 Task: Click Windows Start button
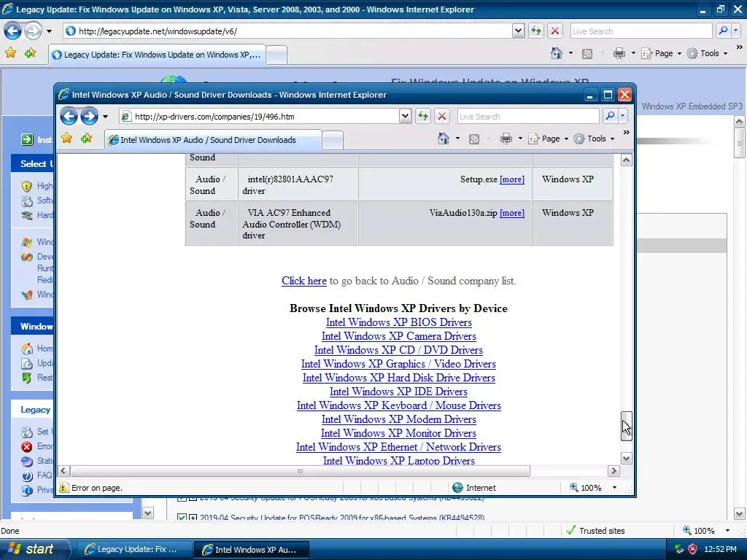tap(34, 549)
